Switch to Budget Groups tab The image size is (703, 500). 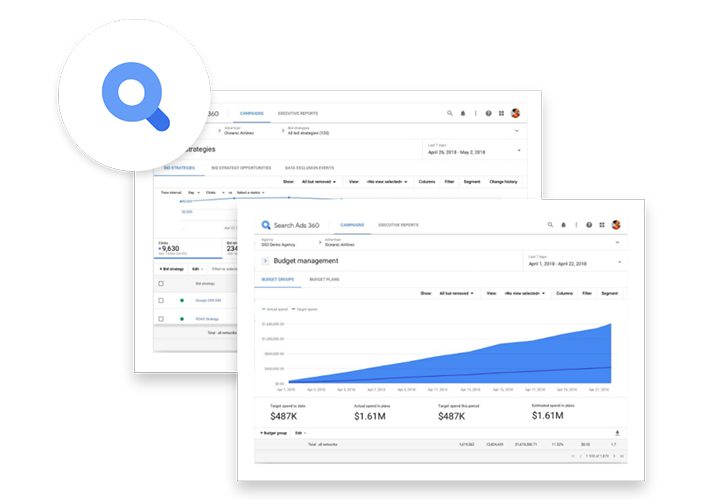pyautogui.click(x=278, y=279)
